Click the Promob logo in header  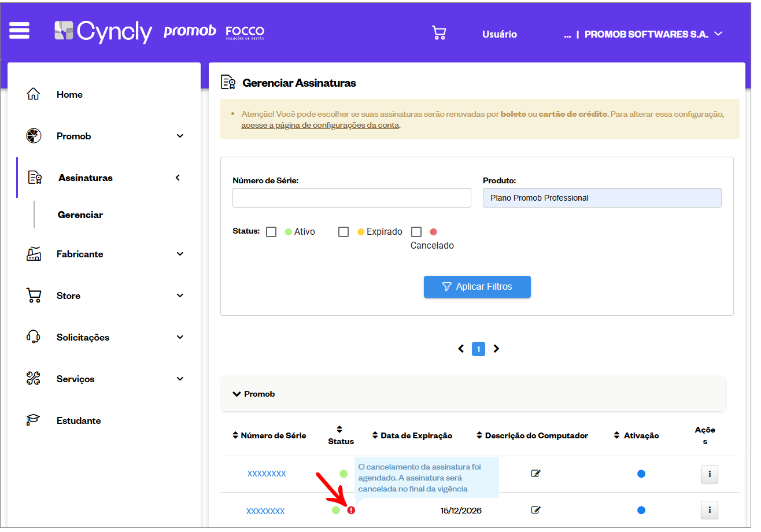190,31
